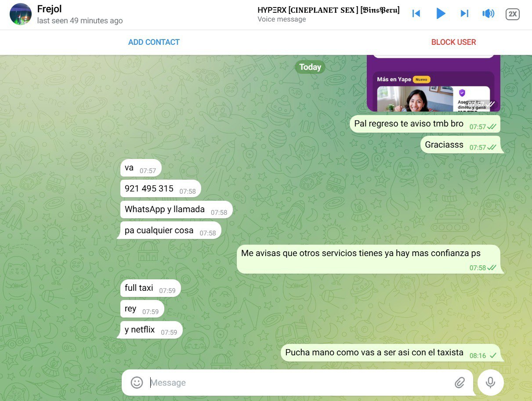The height and width of the screenshot is (401, 532).
Task: Select the 'y netflix' message bubble
Action: click(x=140, y=329)
